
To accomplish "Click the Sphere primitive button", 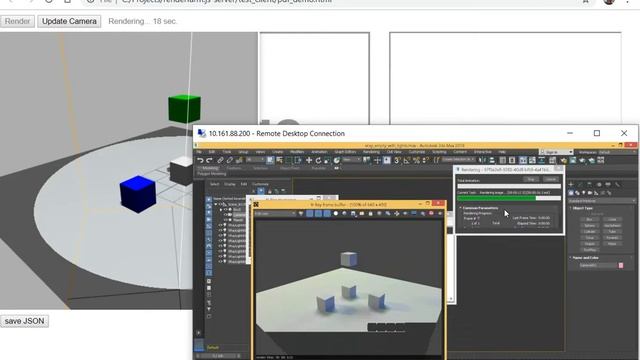I will pyautogui.click(x=589, y=226).
